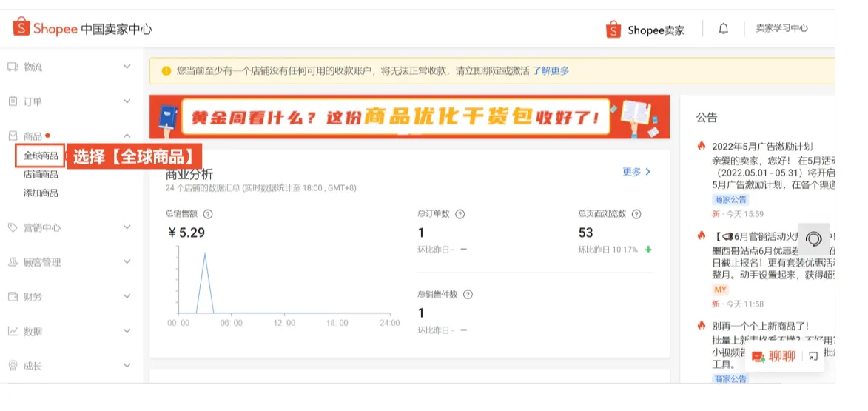The image size is (868, 411).
Task: Click the ¥5.29 total sales value
Action: point(186,233)
